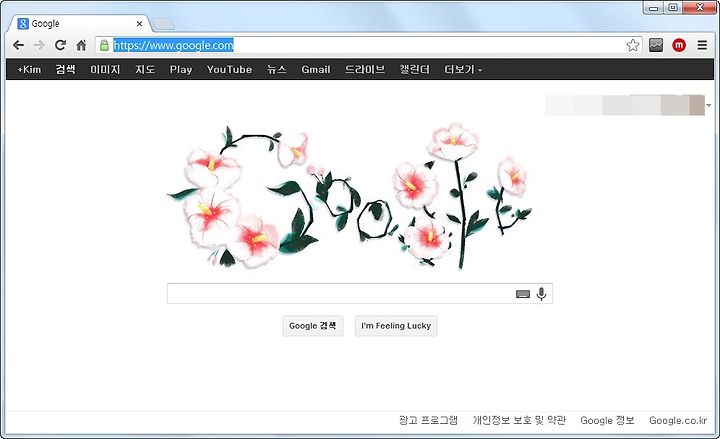Screen dimensions: 720x439
Task: Open 뉴스 in the navigation bar
Action: click(276, 69)
